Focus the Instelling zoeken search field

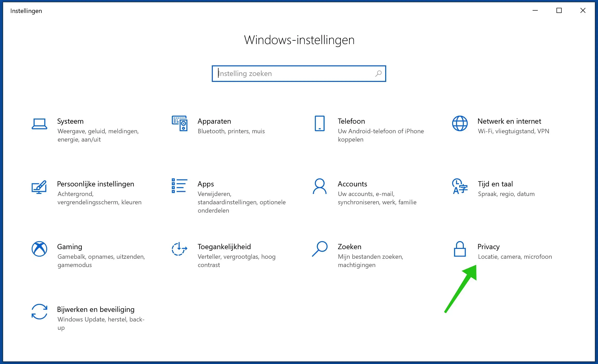coord(299,74)
